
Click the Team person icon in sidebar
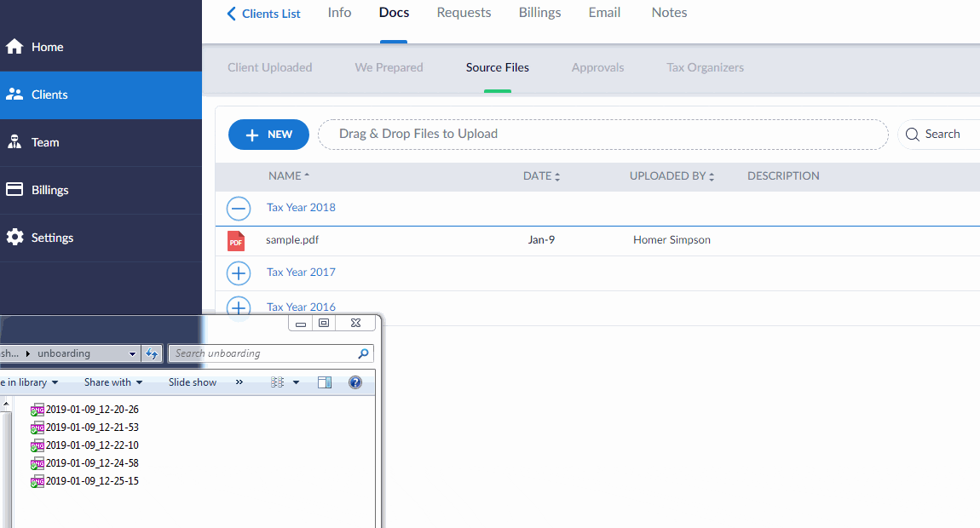point(14,142)
